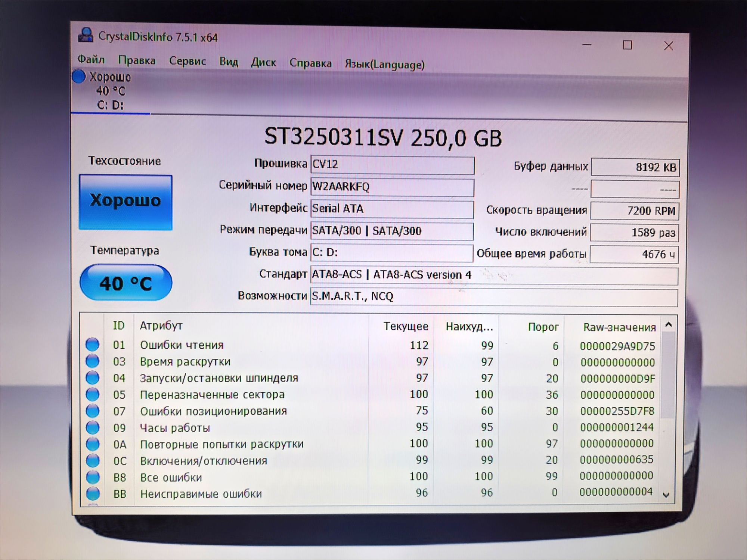
Task: Minimize the CrystalDiskInfo window
Action: coord(587,44)
